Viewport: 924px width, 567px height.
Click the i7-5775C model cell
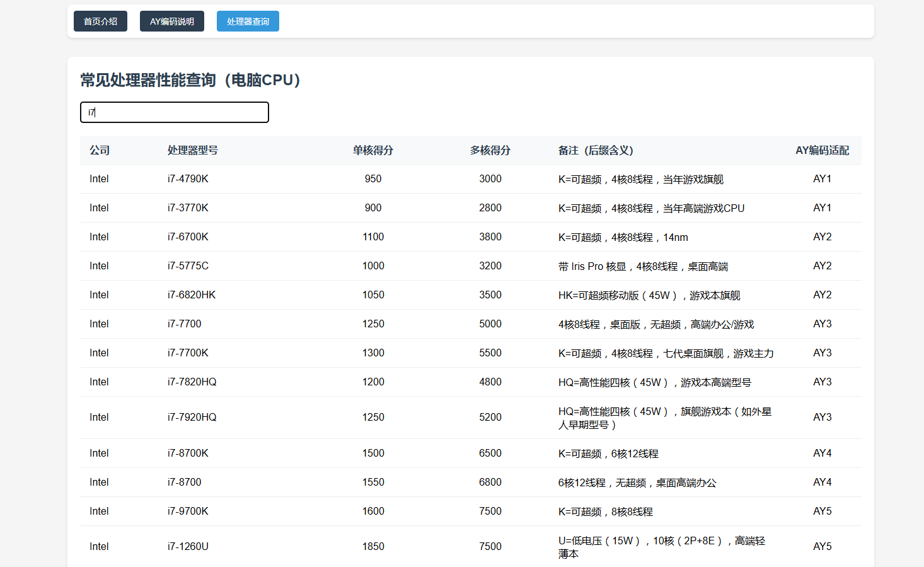(x=188, y=266)
